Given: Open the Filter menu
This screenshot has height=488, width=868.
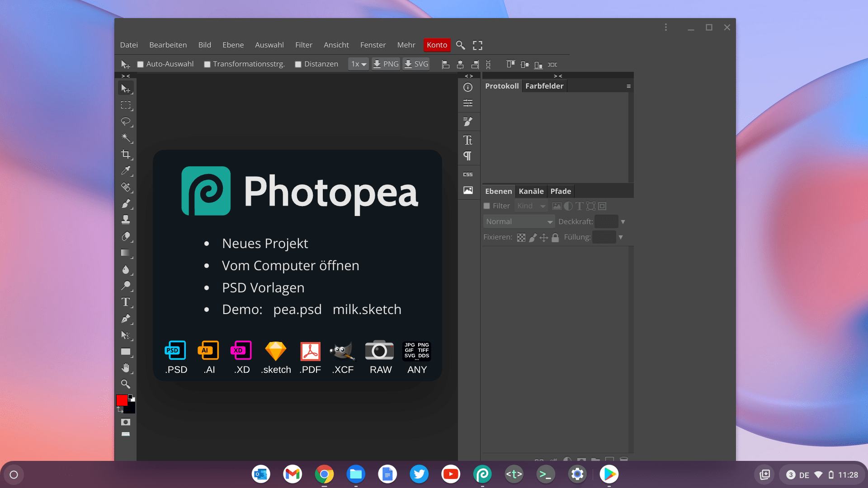Looking at the screenshot, I should coord(304,45).
